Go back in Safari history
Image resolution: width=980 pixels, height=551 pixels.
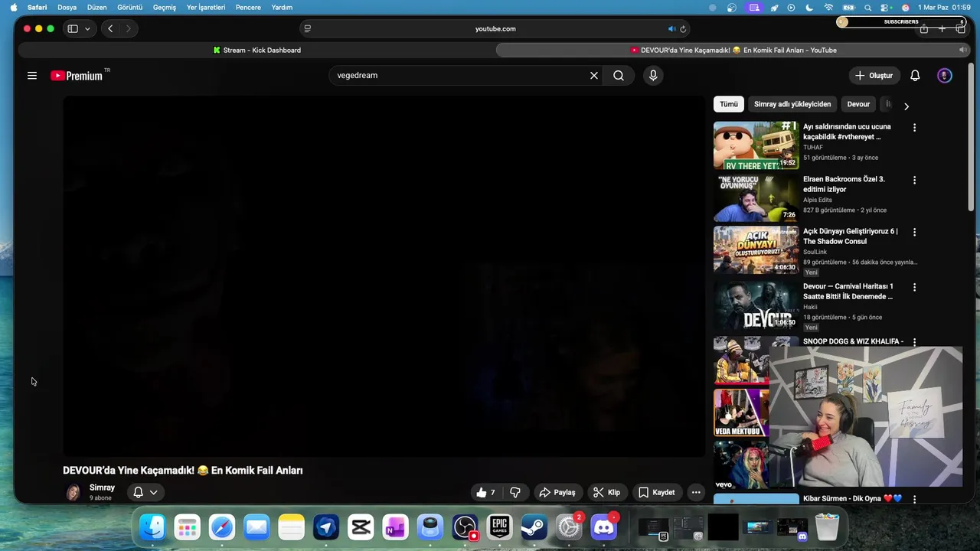(110, 29)
